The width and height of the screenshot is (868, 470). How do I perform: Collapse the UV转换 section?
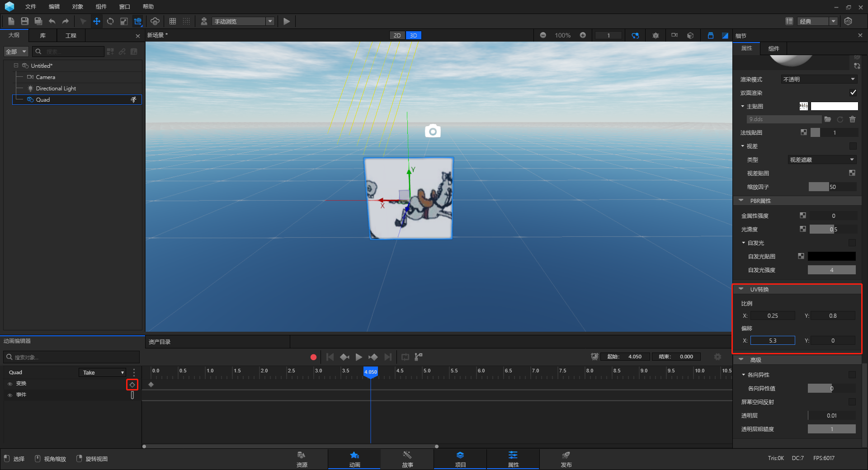(741, 289)
